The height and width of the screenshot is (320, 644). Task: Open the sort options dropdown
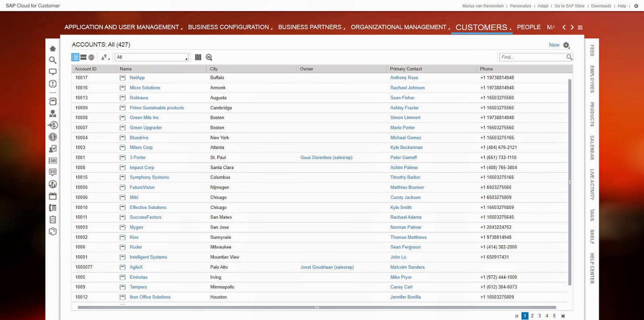pyautogui.click(x=105, y=57)
